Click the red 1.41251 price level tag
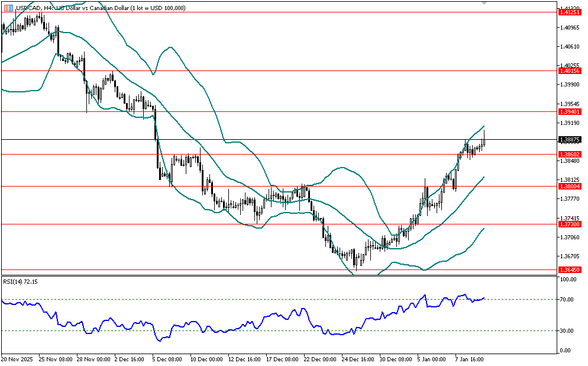 571,12
